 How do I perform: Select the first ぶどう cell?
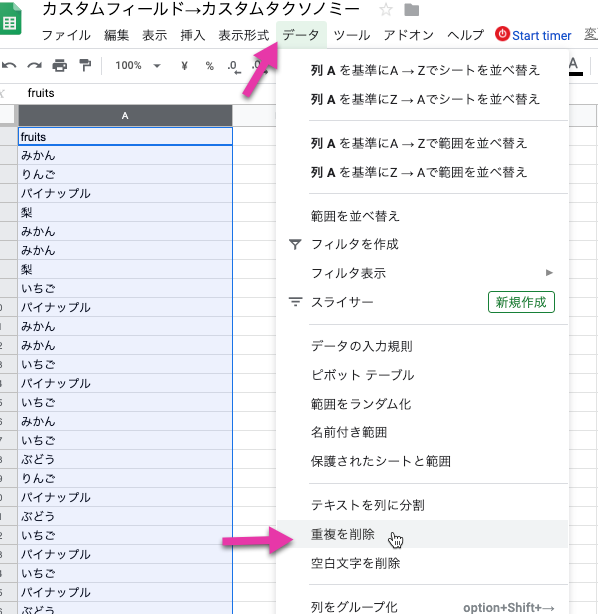(125, 459)
